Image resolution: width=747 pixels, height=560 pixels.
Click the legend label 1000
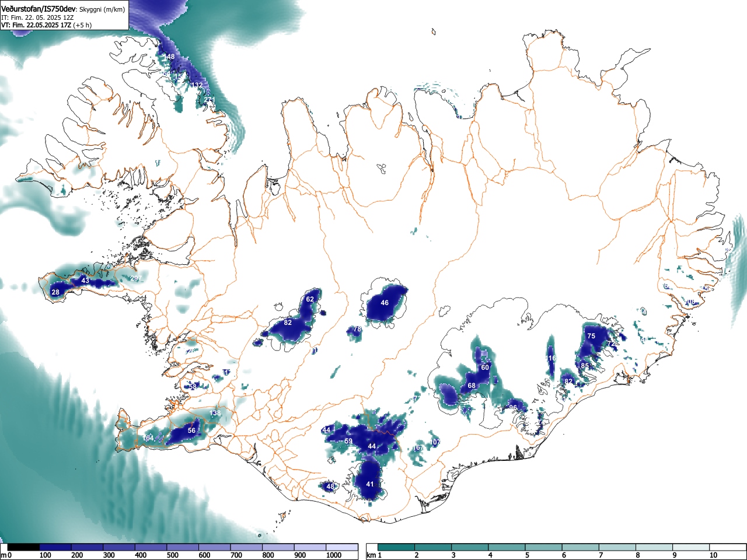[334, 555]
